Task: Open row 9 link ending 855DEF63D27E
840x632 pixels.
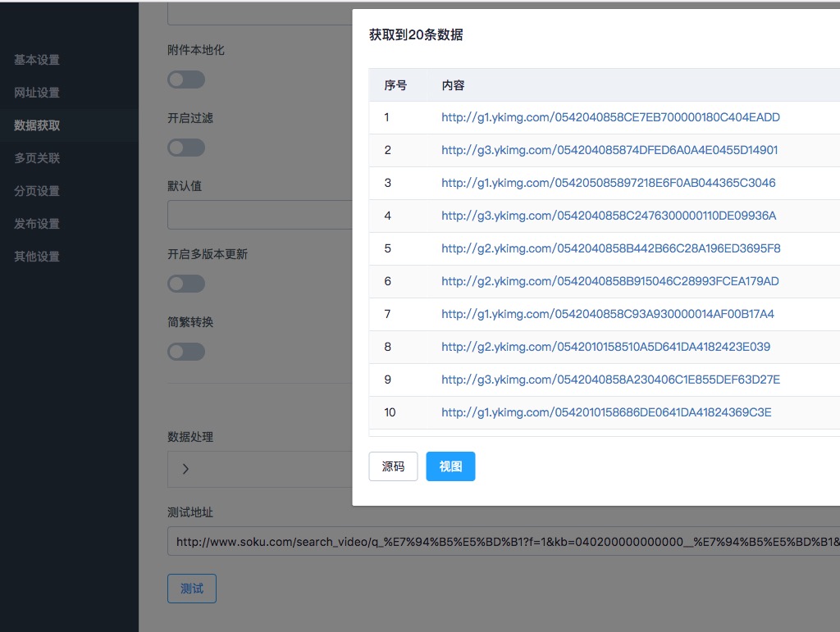Action: pyautogui.click(x=610, y=380)
